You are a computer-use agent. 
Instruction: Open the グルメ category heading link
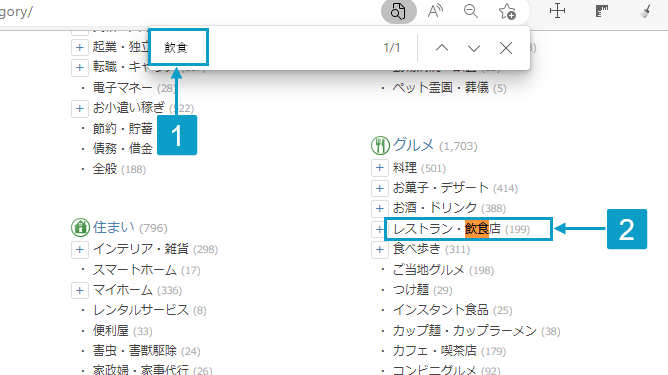pyautogui.click(x=413, y=145)
